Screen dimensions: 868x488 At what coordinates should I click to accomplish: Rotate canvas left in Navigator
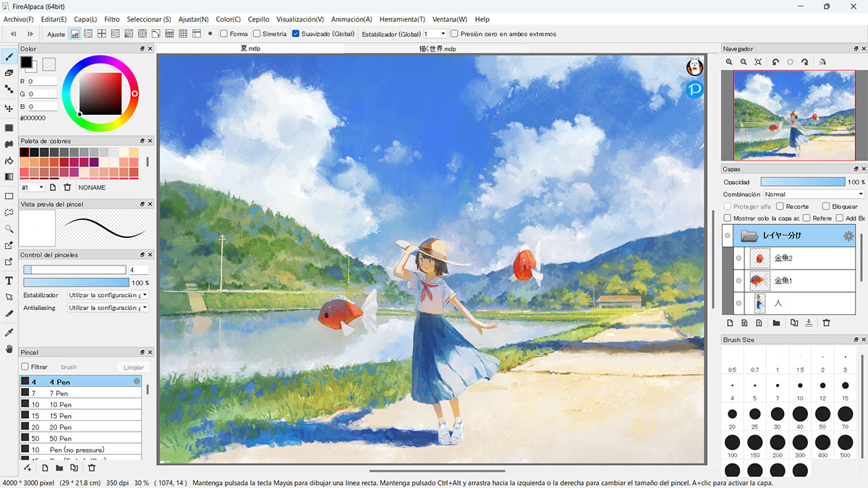click(775, 62)
